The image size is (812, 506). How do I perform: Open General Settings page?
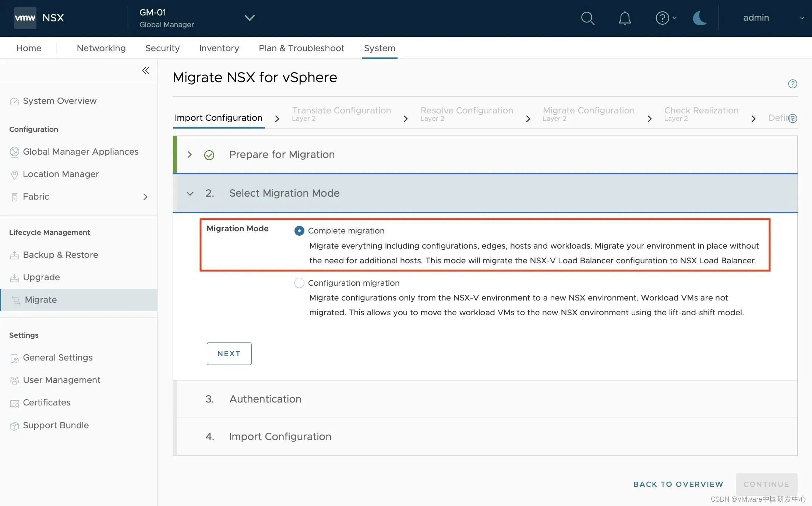(x=58, y=358)
